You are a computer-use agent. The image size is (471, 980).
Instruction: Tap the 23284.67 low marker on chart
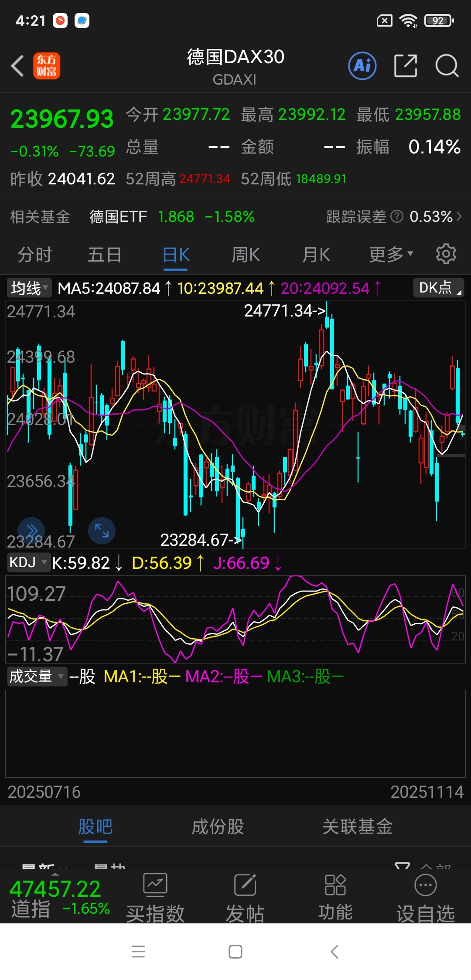pos(201,540)
